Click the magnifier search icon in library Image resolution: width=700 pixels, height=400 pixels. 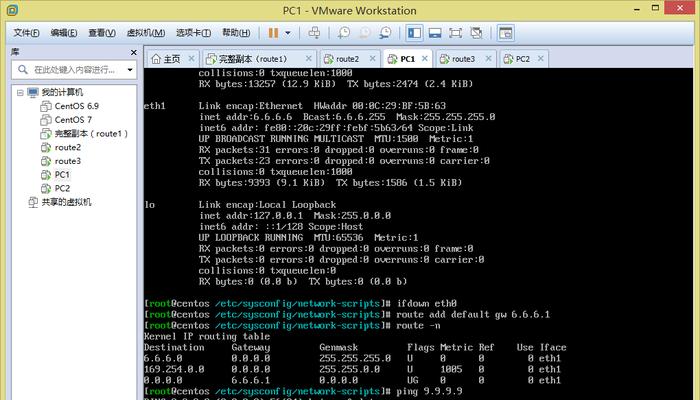click(x=23, y=70)
